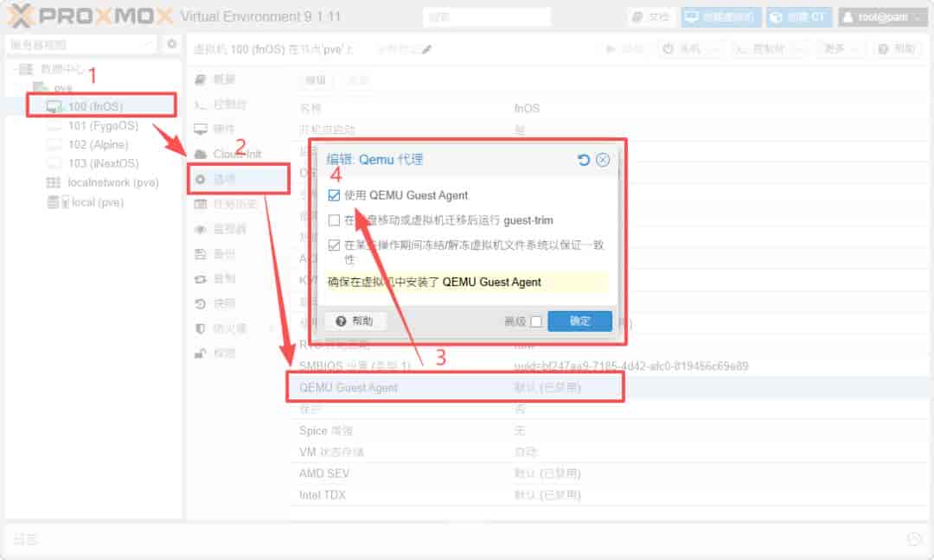Select the VM 状态存储 option row

610,452
